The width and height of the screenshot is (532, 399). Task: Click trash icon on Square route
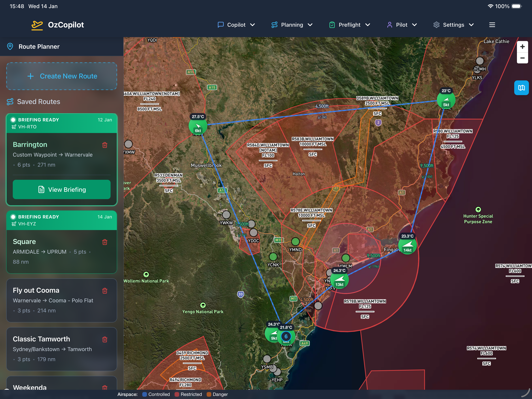[105, 242]
